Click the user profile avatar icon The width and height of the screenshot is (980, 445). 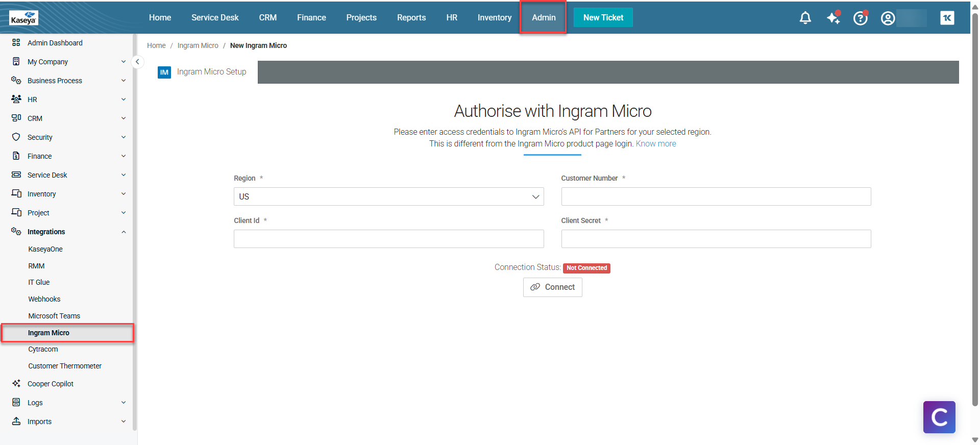click(888, 18)
